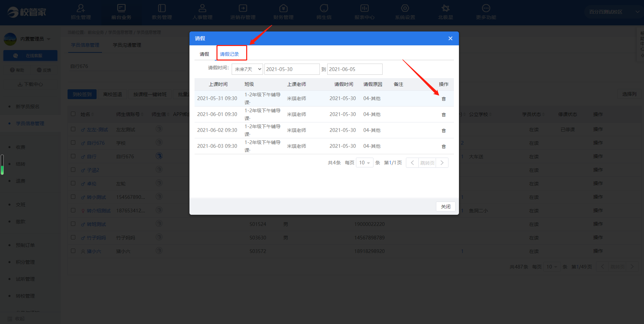Click the 校管家 logo

(27, 12)
